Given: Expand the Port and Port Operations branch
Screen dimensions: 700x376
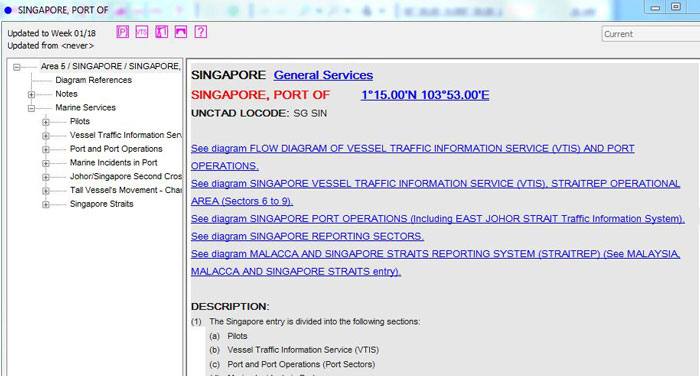Looking at the screenshot, I should 46,150.
